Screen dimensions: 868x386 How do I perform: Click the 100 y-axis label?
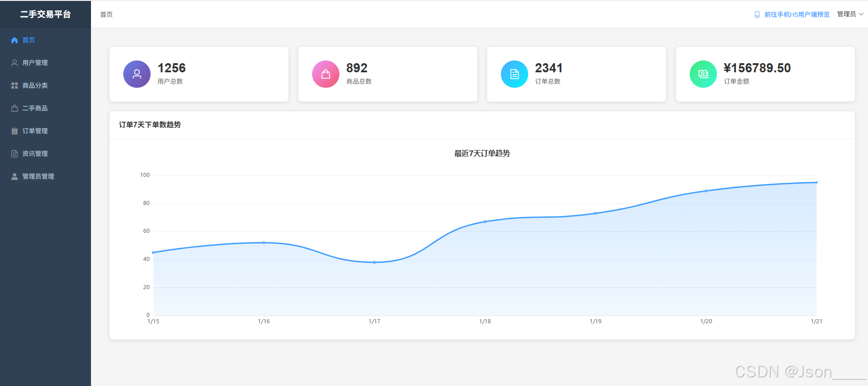145,175
